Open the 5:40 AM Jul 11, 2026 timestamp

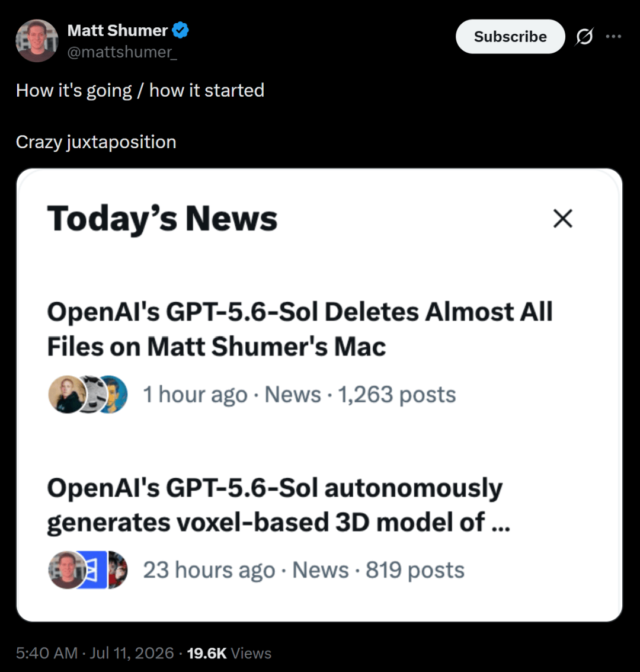coord(95,653)
